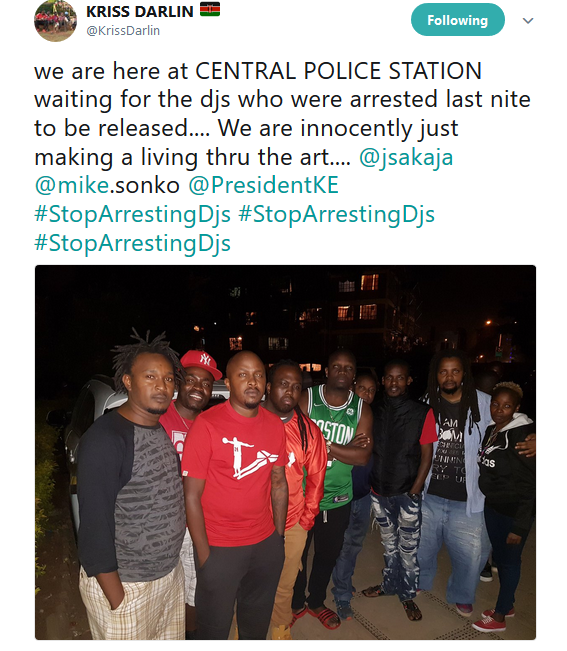
Task: Click the Kriss Darlin profile avatar
Action: coord(55,20)
